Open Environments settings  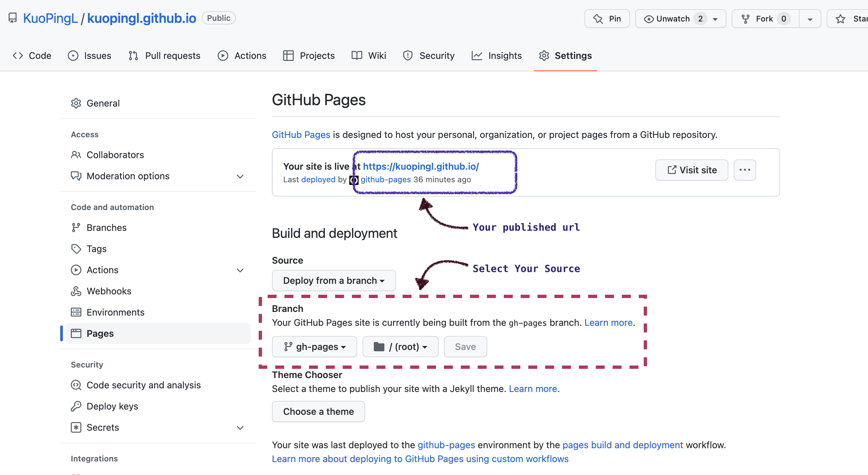tap(158, 312)
